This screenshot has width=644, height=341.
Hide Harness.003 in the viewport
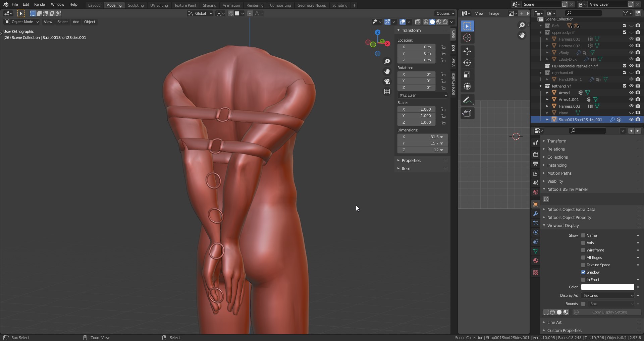click(631, 106)
